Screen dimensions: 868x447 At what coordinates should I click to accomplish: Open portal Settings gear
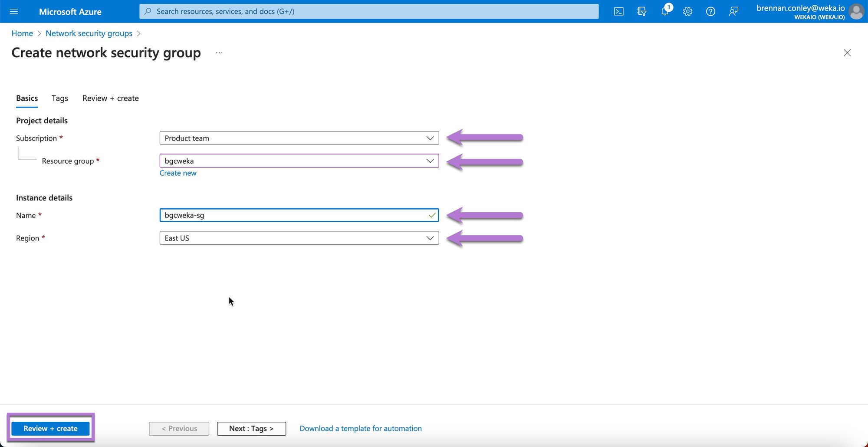[687, 11]
